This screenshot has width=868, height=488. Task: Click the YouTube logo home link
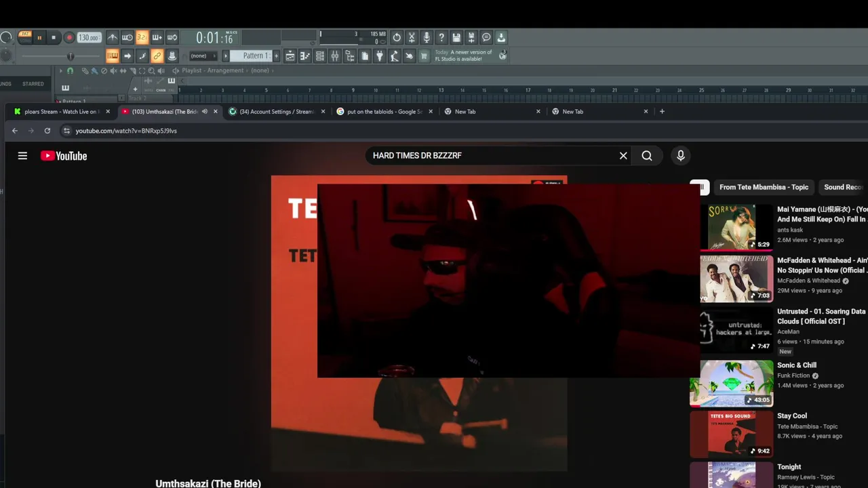64,156
